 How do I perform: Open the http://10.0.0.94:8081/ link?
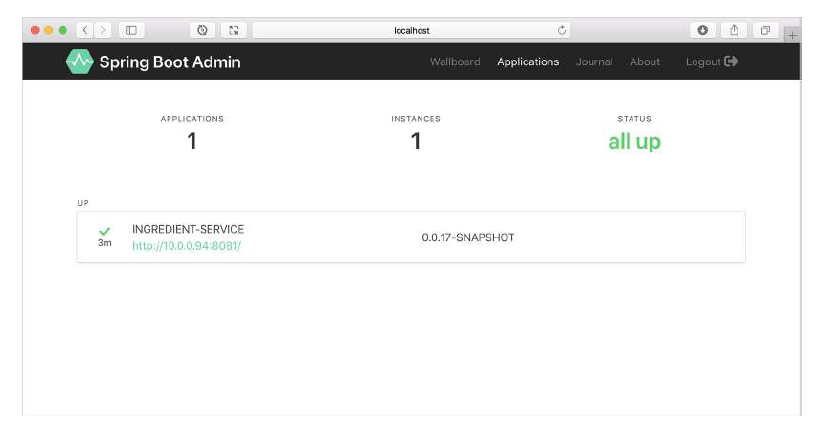[186, 246]
